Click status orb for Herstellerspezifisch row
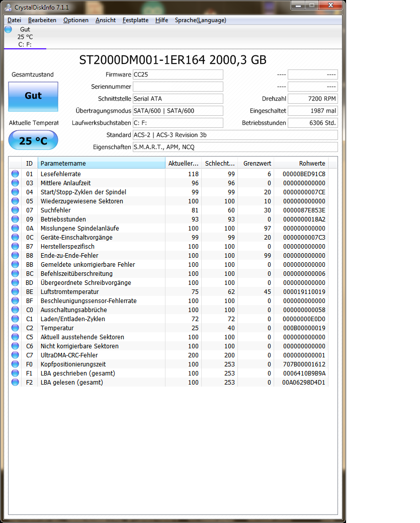This screenshot has height=523, width=420. tap(15, 246)
